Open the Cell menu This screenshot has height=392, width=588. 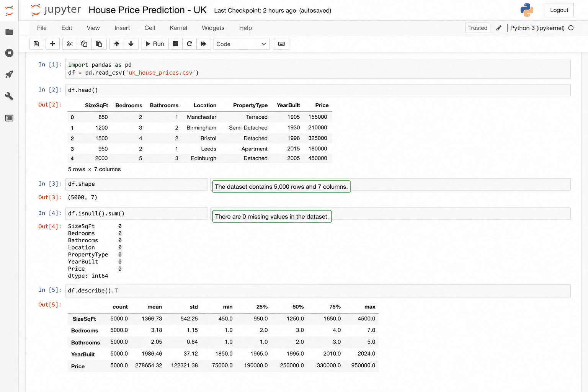(x=150, y=28)
